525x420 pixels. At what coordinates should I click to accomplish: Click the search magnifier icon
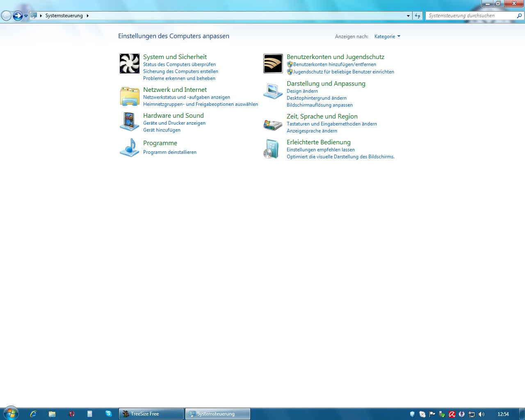coord(519,16)
